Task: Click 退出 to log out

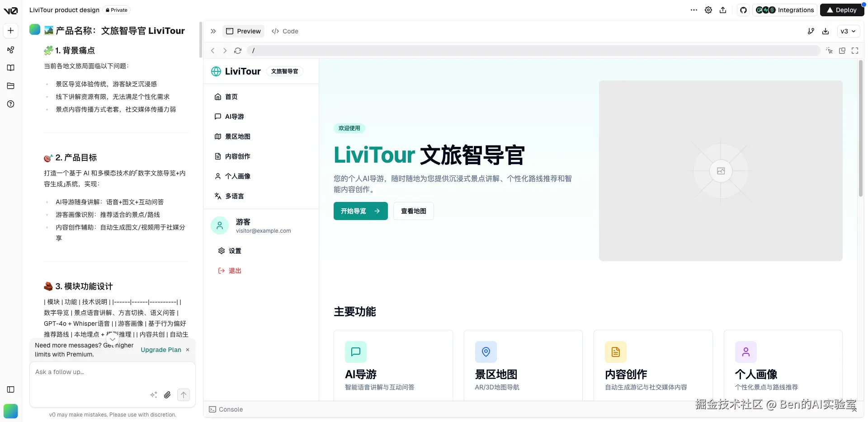Action: pos(261,271)
